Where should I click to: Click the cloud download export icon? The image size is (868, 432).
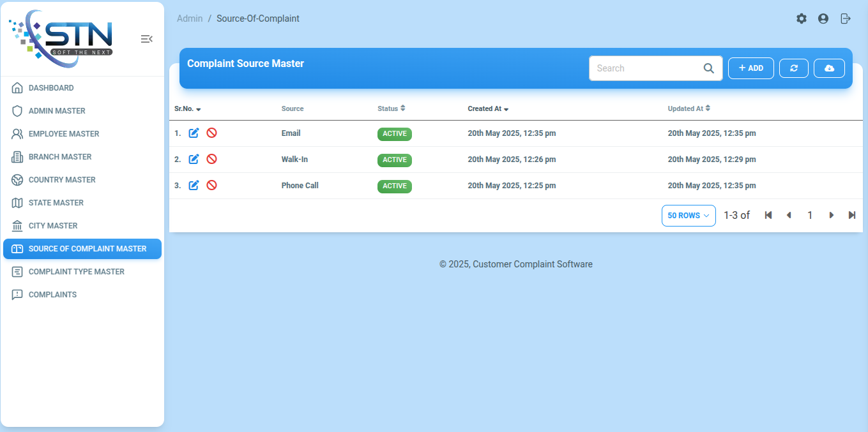[x=829, y=68]
